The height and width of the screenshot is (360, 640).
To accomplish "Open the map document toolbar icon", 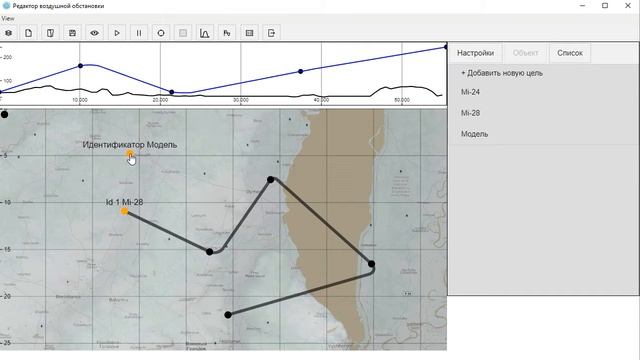I will tap(51, 33).
